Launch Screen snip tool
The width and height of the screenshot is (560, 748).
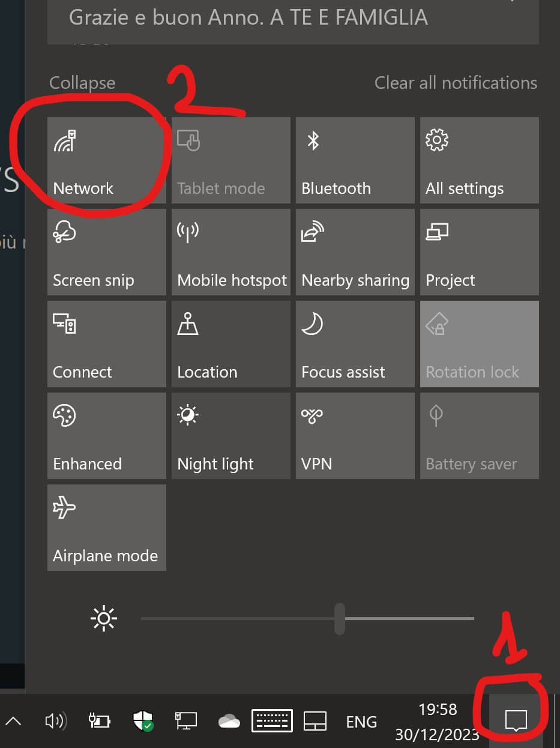[x=106, y=252]
